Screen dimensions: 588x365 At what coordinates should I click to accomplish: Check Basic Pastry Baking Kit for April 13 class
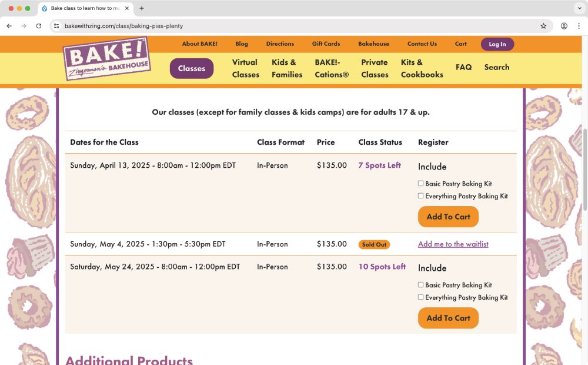pos(421,183)
